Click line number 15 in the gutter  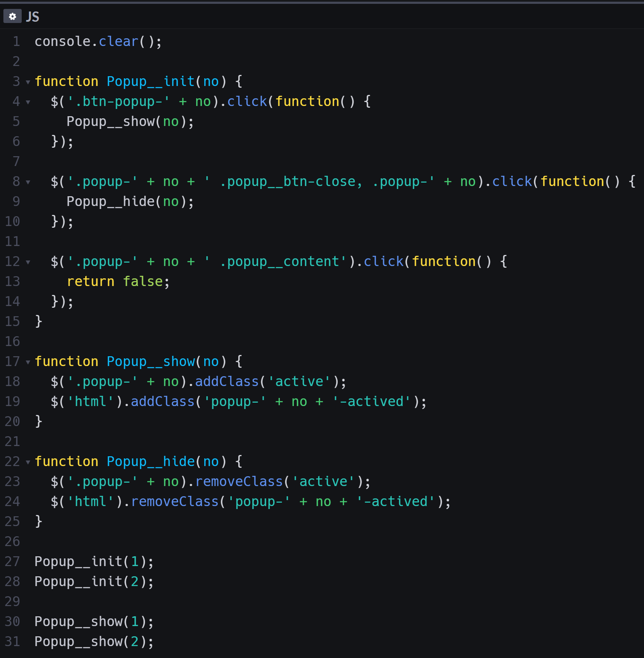[12, 321]
